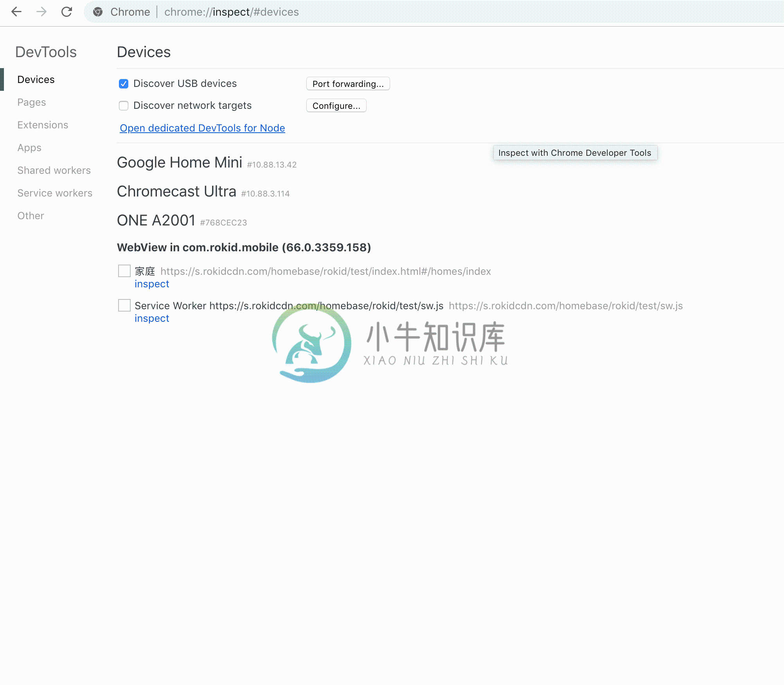Click the ONE A2001 device heading
784x685 pixels.
point(156,220)
